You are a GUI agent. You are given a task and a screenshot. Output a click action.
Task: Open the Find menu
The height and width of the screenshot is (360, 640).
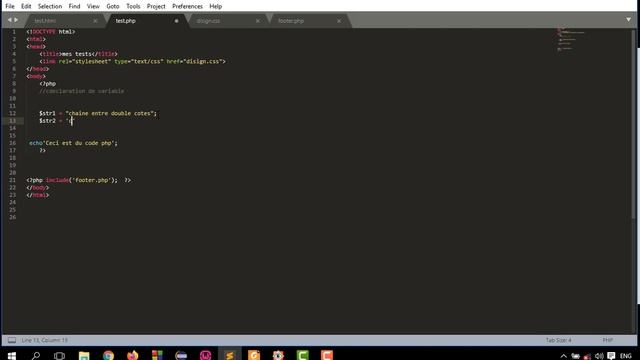click(74, 6)
